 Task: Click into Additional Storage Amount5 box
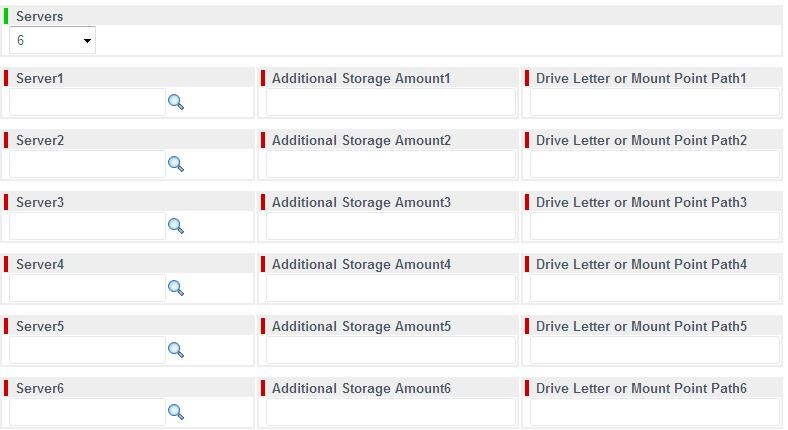pyautogui.click(x=390, y=350)
